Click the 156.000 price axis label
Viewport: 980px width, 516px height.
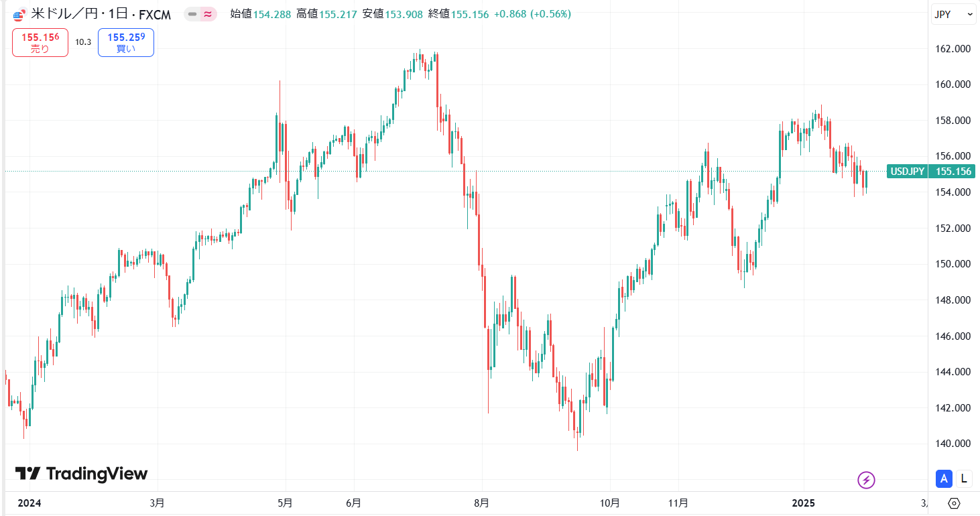click(x=954, y=156)
